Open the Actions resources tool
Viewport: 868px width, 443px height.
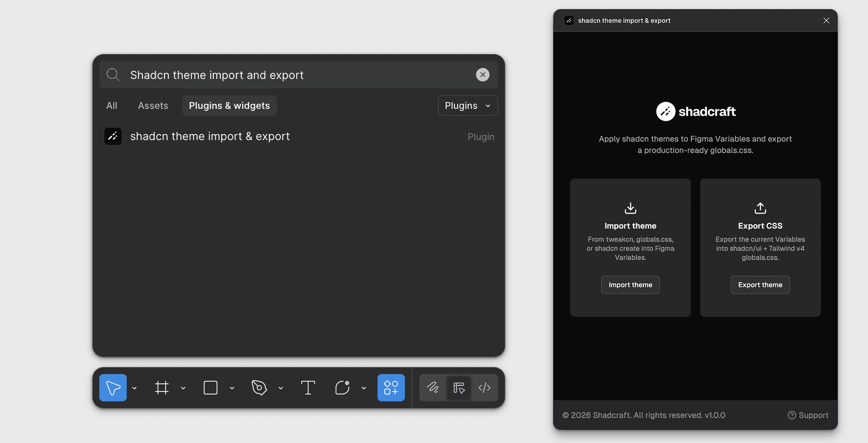tap(391, 388)
